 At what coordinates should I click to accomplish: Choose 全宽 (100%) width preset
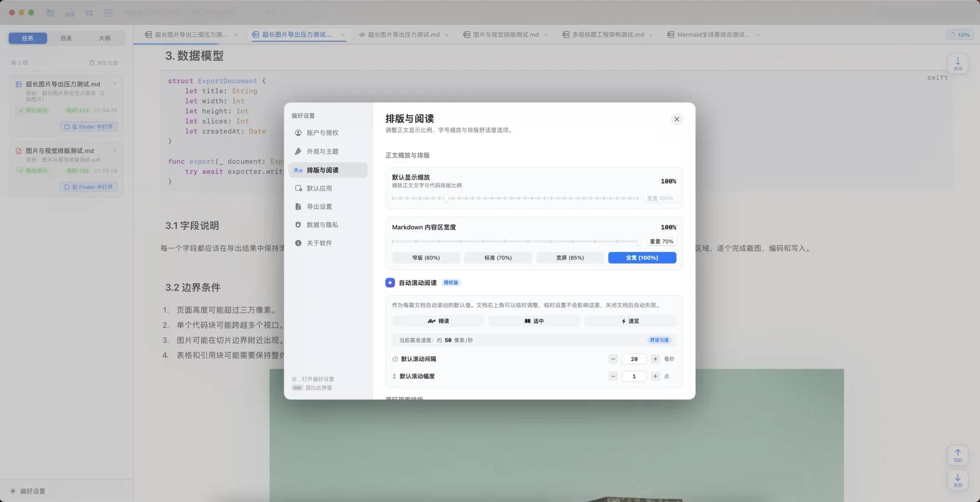click(x=642, y=258)
